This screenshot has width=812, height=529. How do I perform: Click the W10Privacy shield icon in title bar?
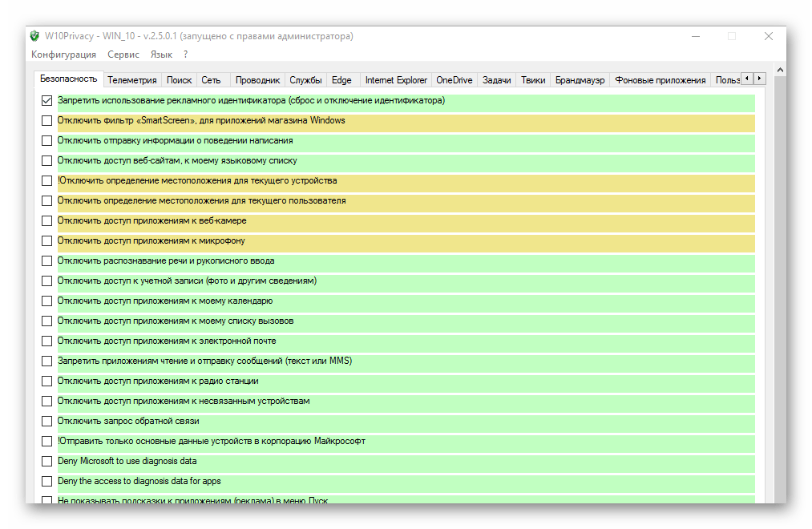pyautogui.click(x=34, y=36)
